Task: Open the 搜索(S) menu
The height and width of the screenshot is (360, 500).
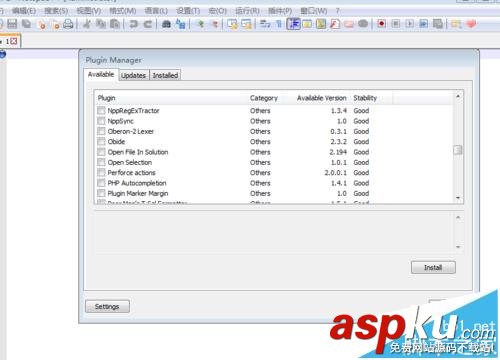Action: [56, 11]
